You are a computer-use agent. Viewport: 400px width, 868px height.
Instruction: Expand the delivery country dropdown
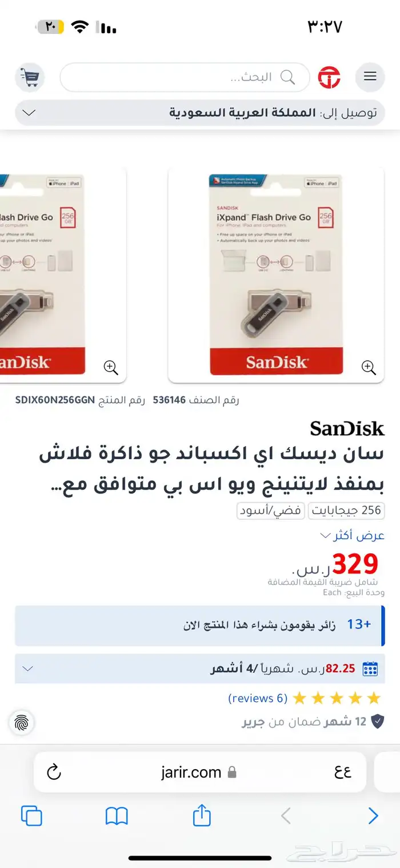(200, 113)
